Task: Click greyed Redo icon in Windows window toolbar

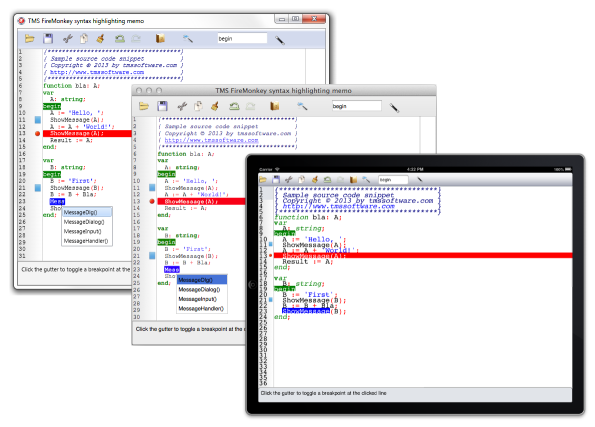Action: tap(136, 38)
